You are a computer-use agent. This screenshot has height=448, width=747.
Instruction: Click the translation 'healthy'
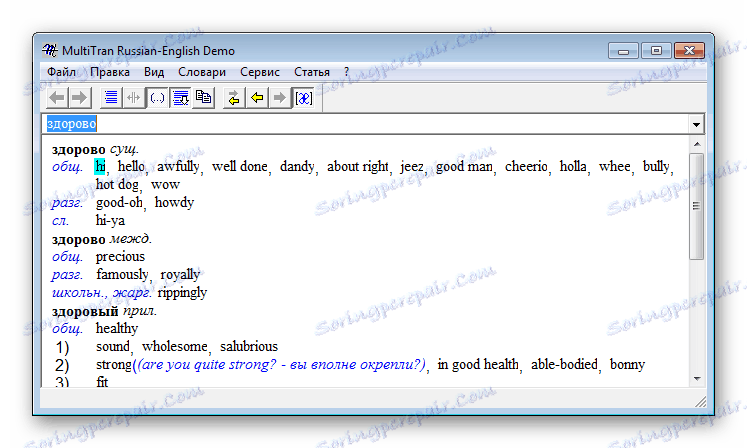tap(117, 328)
